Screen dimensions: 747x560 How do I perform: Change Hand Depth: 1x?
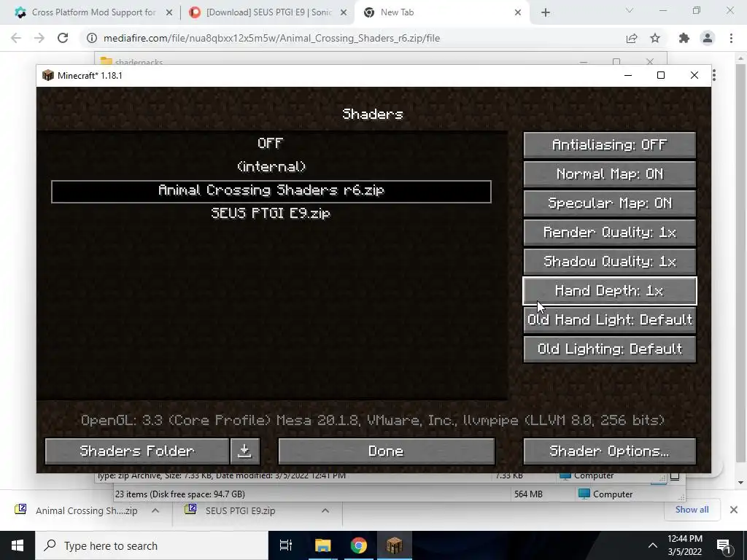pos(609,290)
